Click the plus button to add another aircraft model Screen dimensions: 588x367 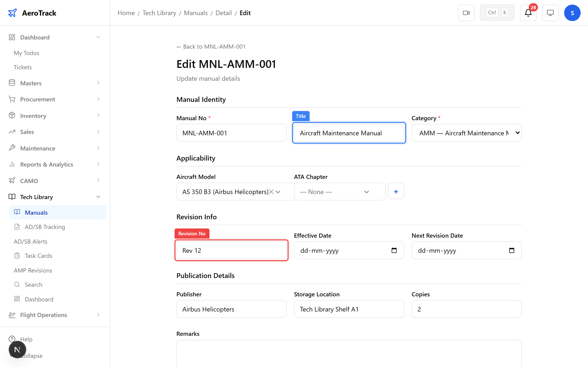396,191
